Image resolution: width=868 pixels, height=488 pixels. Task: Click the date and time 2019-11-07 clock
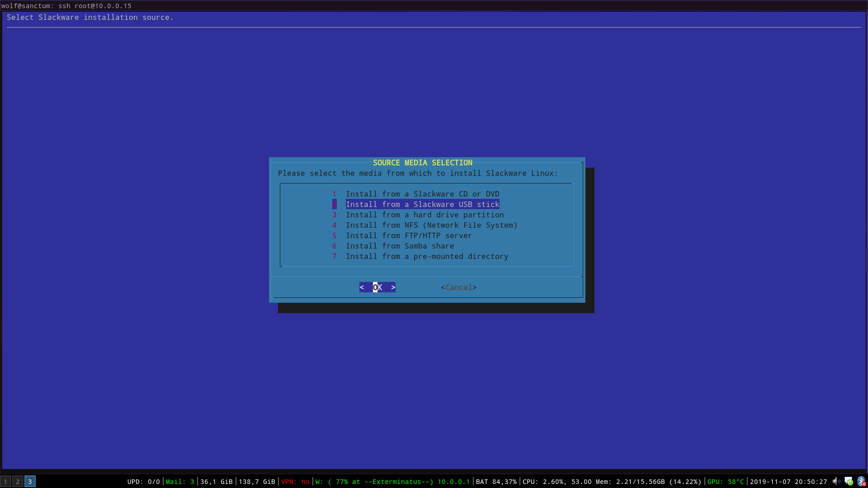tap(788, 482)
